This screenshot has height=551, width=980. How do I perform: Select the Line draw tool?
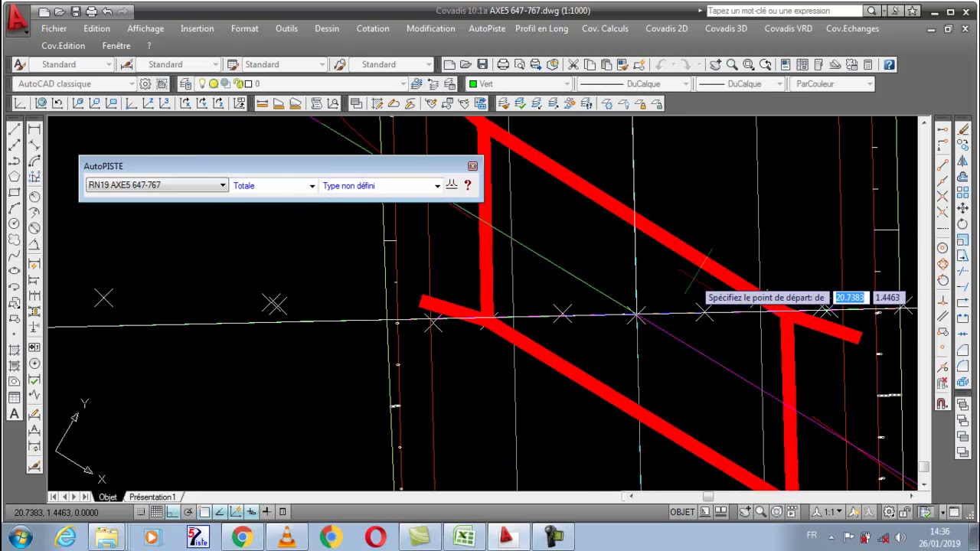[14, 129]
